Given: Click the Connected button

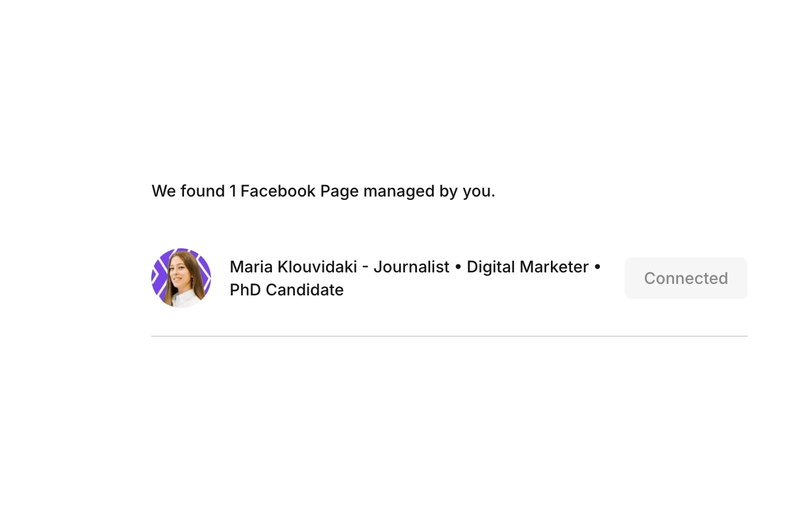Looking at the screenshot, I should (685, 278).
